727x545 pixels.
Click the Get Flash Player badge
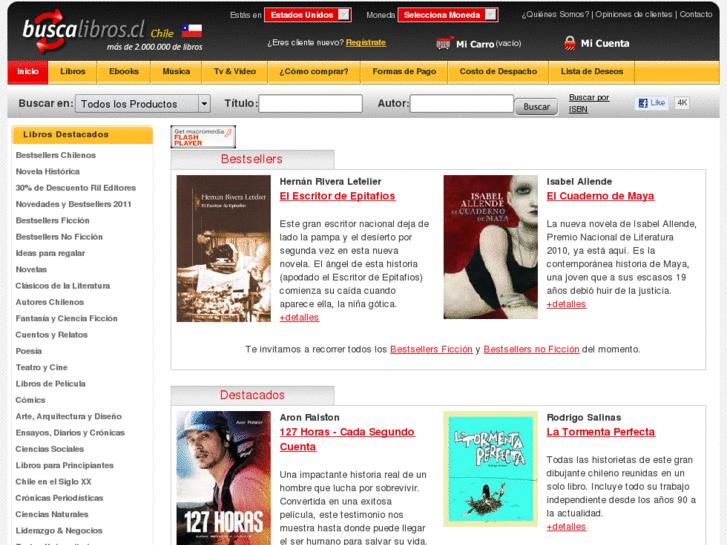[x=203, y=137]
